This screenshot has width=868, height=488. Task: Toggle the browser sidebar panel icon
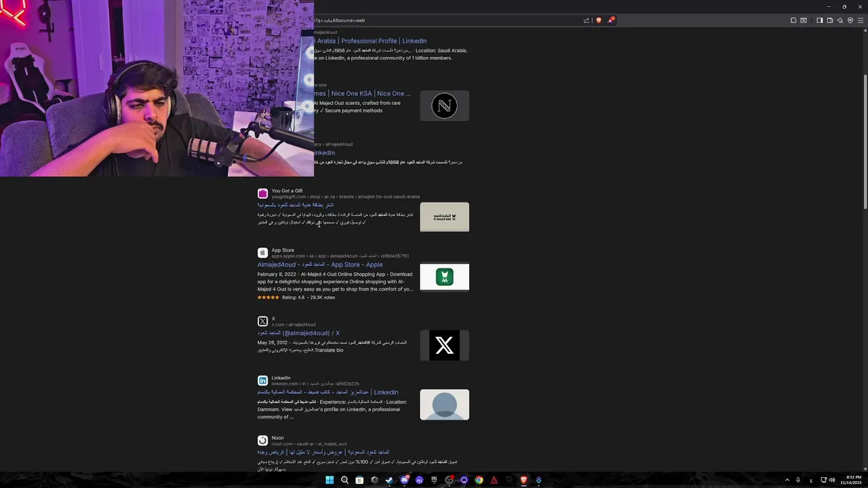(819, 20)
